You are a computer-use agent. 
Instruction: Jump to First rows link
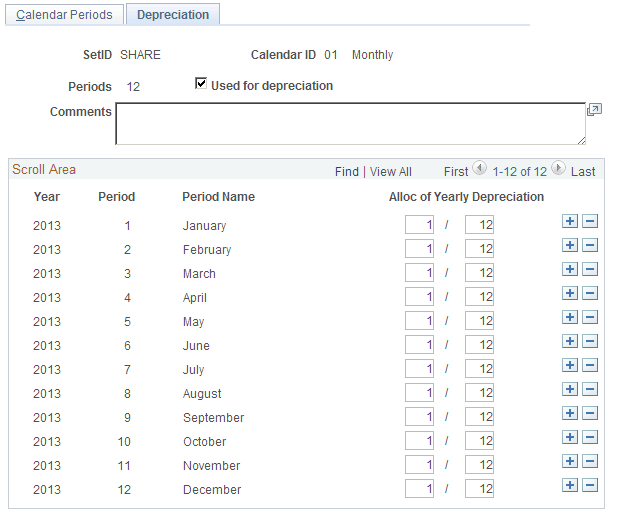(x=456, y=172)
